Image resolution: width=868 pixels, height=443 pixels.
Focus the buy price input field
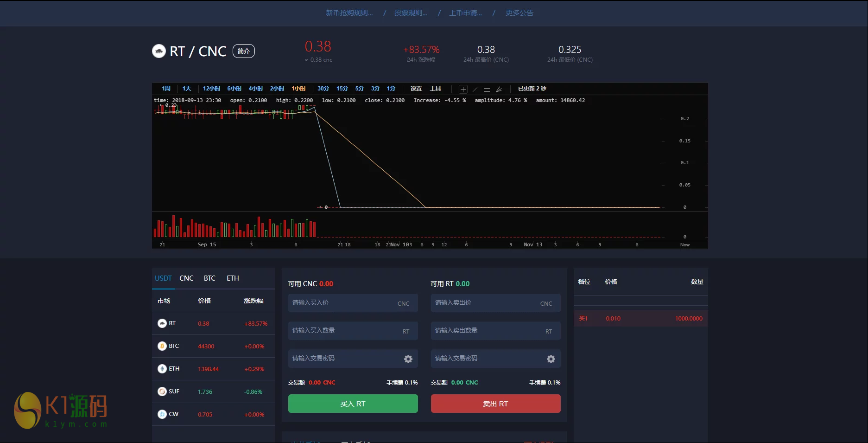pyautogui.click(x=343, y=303)
